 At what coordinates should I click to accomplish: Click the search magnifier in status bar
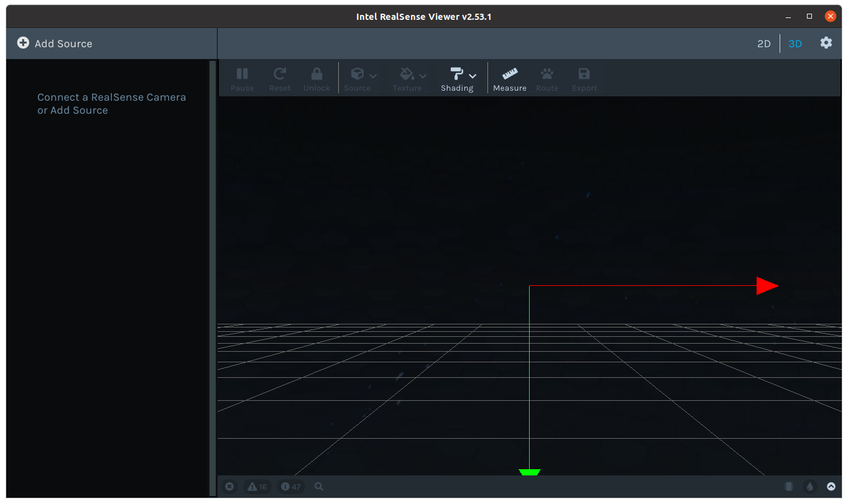point(319,487)
